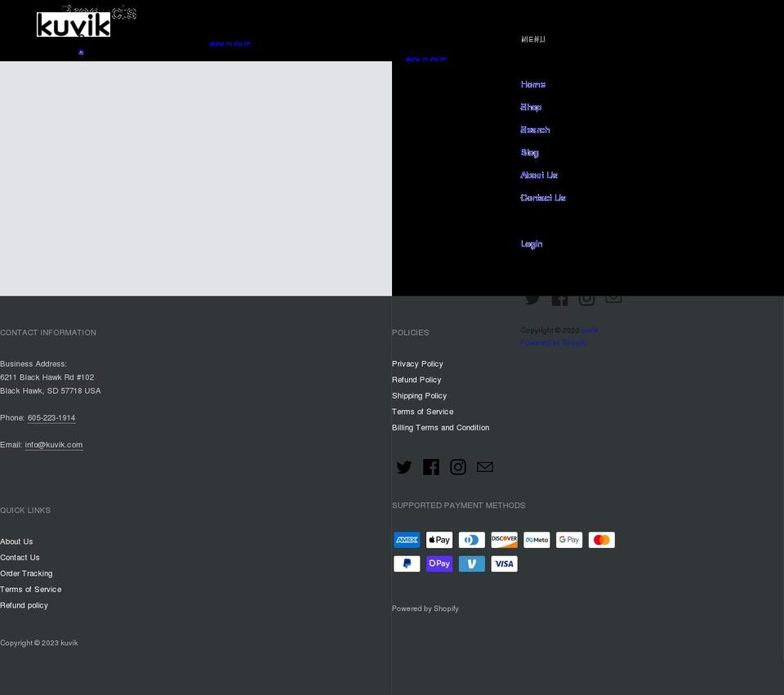
Task: Click text Black Hawk, SD 57718 USA
Action: pos(51,391)
